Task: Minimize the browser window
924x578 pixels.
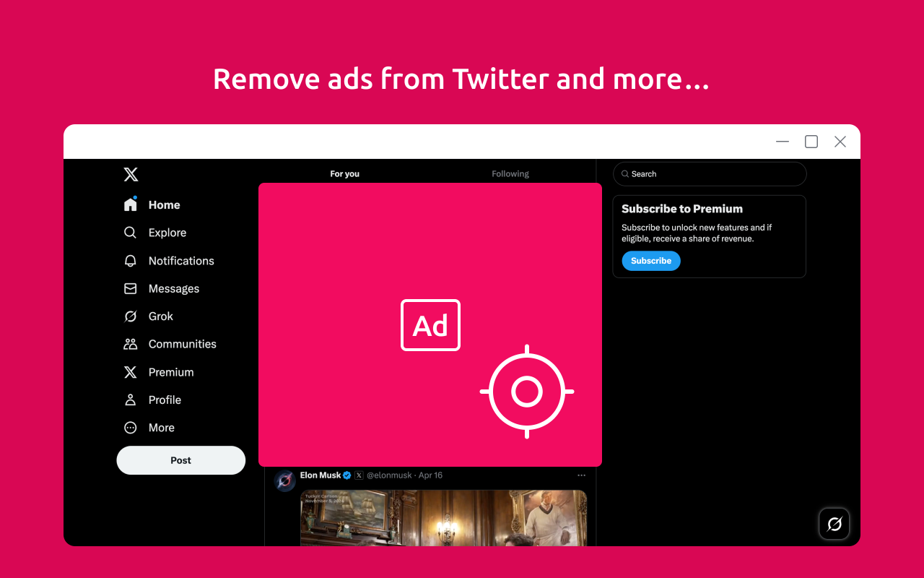Action: click(783, 142)
